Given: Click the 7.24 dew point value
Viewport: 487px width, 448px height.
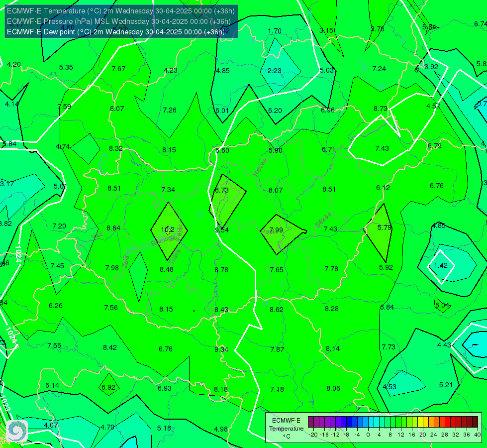Looking at the screenshot, I should point(379,69).
